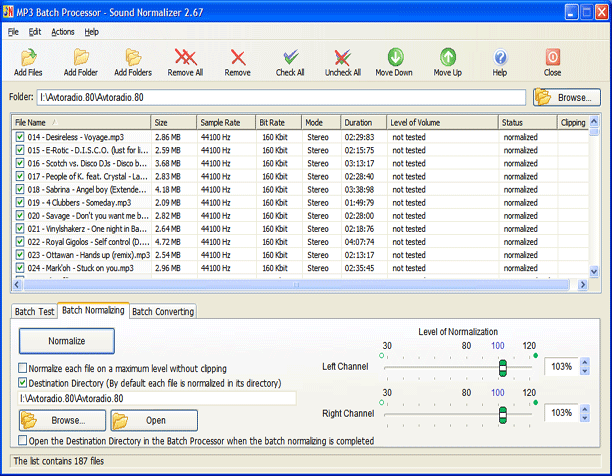Screen dimensions: 612x476
Task: Uncheck 023 - Ottawan - Hands up file
Action: pyautogui.click(x=20, y=255)
